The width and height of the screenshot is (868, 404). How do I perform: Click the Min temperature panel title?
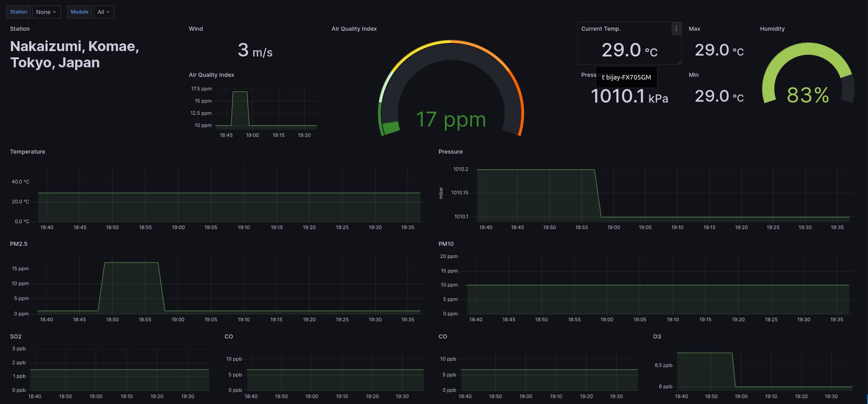pos(694,75)
